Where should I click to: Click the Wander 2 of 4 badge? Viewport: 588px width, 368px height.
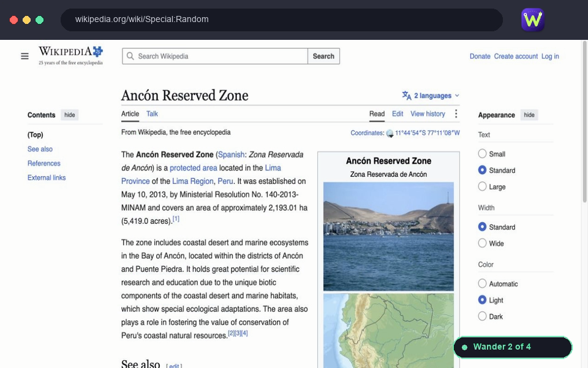click(x=513, y=347)
